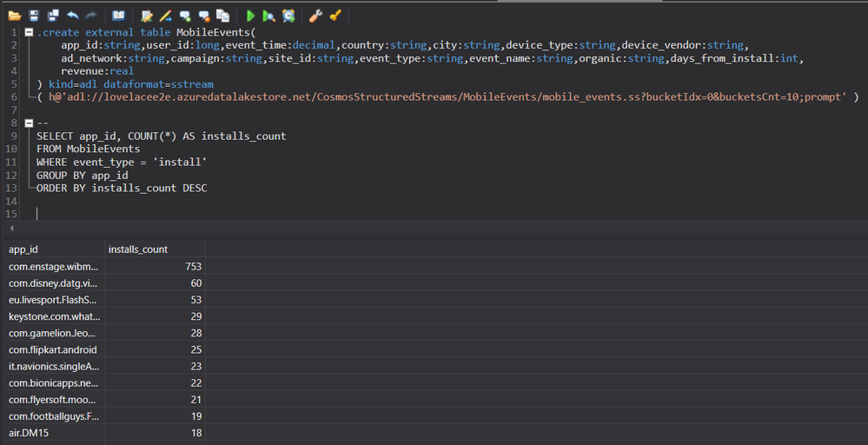This screenshot has width=868, height=445.
Task: Select the com.enstage.wibm... row cell
Action: tap(54, 266)
